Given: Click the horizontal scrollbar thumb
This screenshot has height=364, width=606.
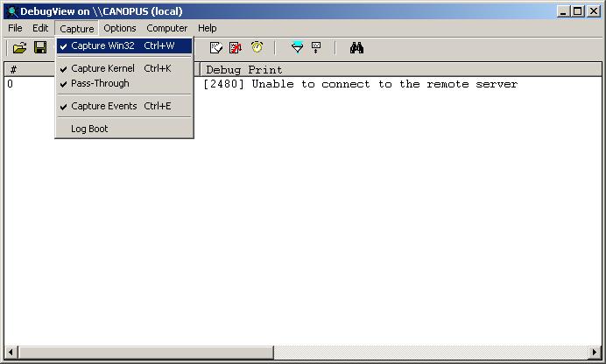Looking at the screenshot, I should [145, 352].
